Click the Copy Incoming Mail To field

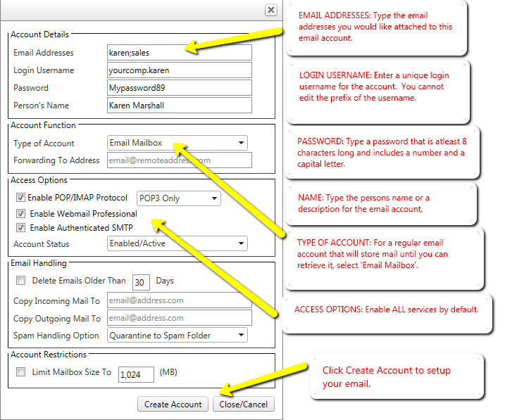point(179,300)
